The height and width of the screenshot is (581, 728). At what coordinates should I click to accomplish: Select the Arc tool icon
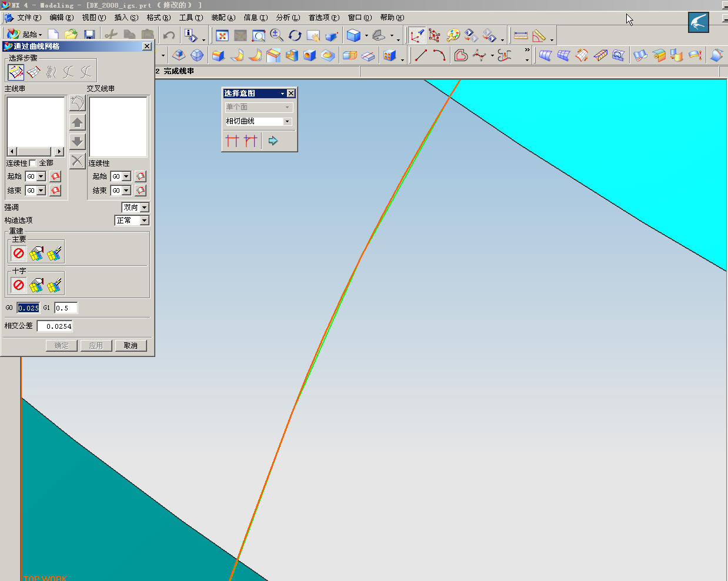pos(439,55)
